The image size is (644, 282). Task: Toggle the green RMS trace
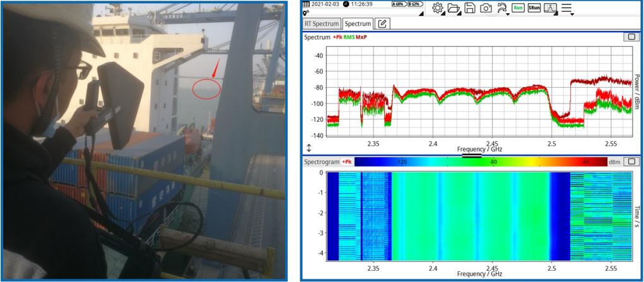tap(349, 37)
